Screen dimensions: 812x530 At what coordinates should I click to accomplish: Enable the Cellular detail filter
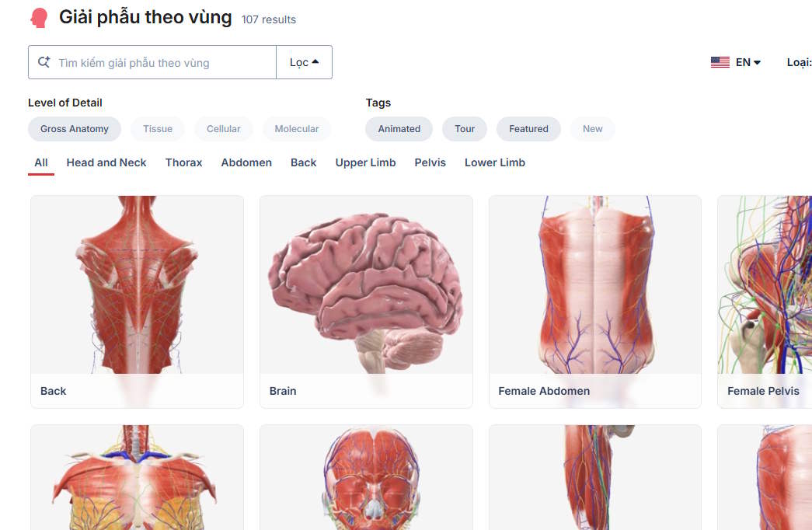[223, 129]
